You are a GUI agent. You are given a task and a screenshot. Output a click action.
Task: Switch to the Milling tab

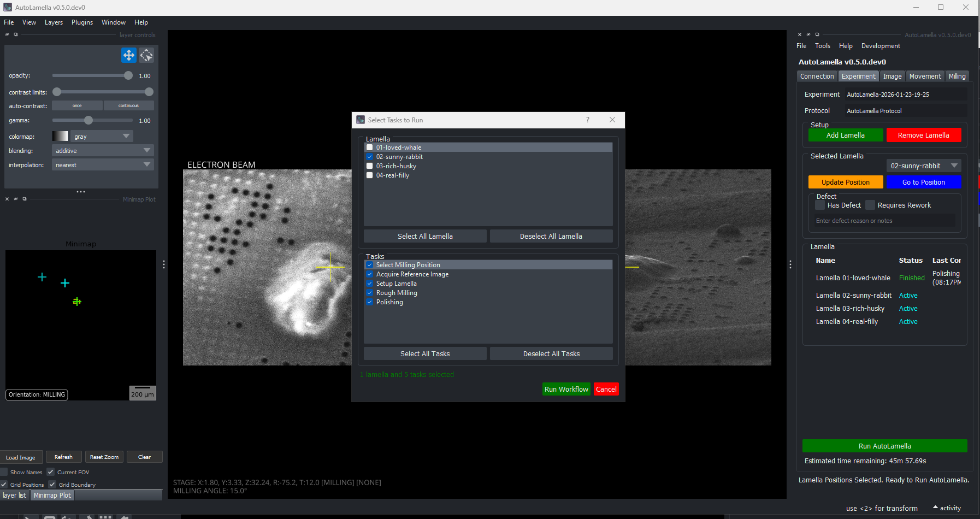957,76
